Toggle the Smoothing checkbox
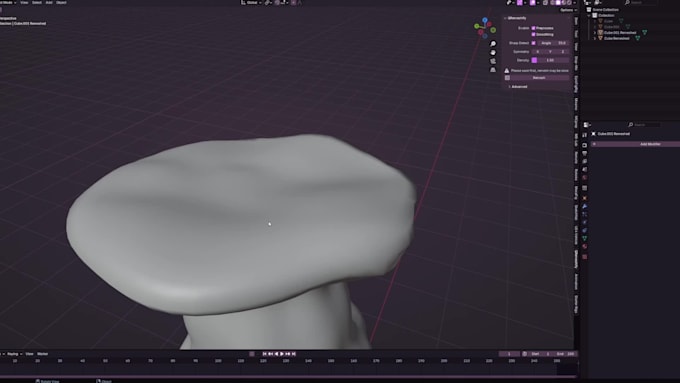Screen dimensions: 680x383 (x=533, y=34)
